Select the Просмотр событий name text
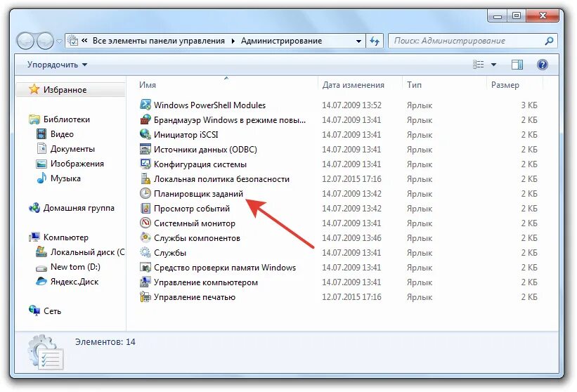577x392 pixels. pyautogui.click(x=192, y=209)
